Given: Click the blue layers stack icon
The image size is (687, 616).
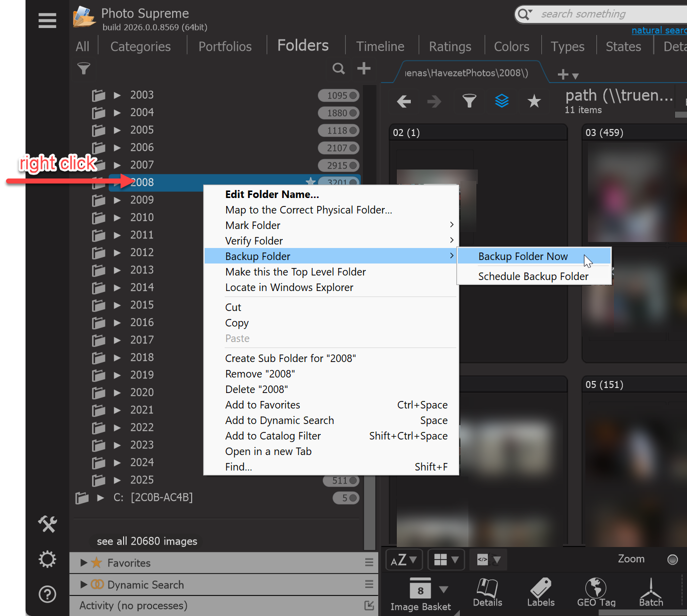Looking at the screenshot, I should tap(502, 101).
